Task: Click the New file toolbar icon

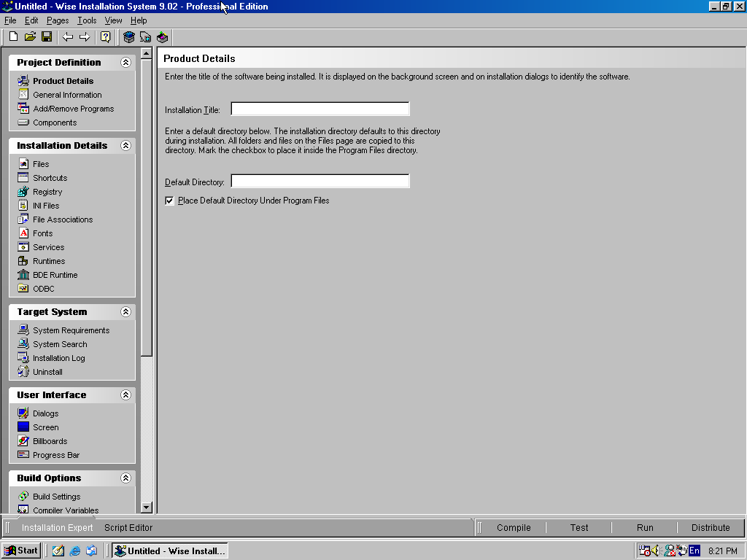Action: click(13, 36)
